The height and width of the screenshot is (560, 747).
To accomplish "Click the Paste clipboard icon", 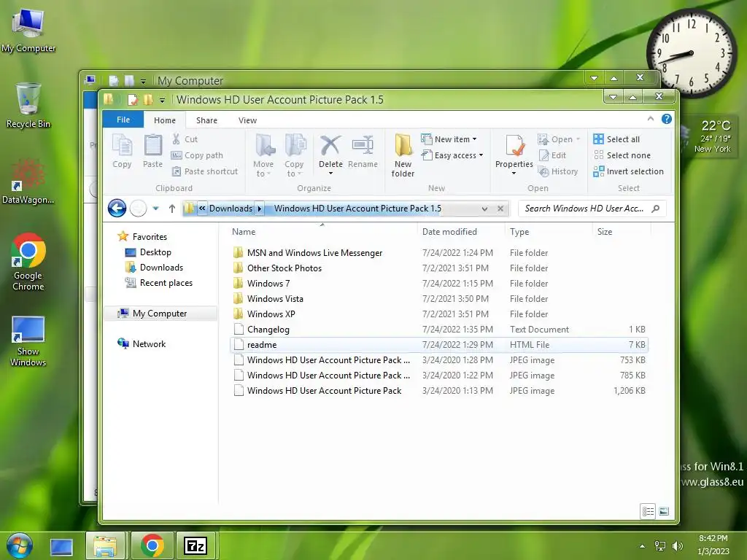I will [153, 151].
